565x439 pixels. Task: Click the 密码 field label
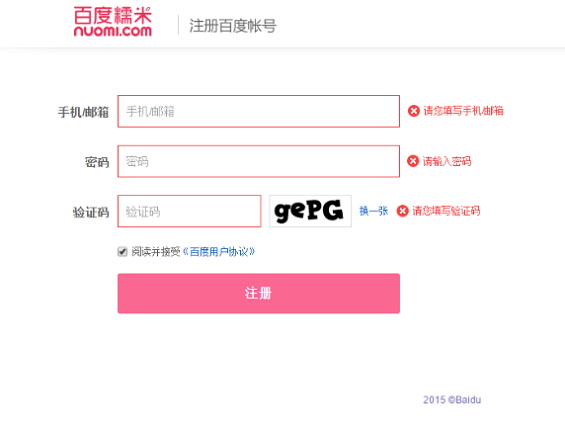(97, 162)
